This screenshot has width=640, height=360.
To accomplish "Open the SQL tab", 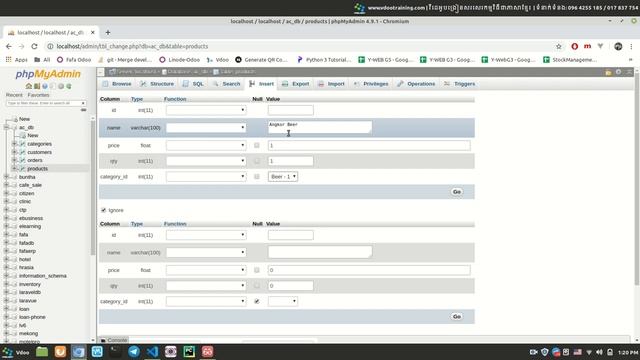I will [193, 84].
